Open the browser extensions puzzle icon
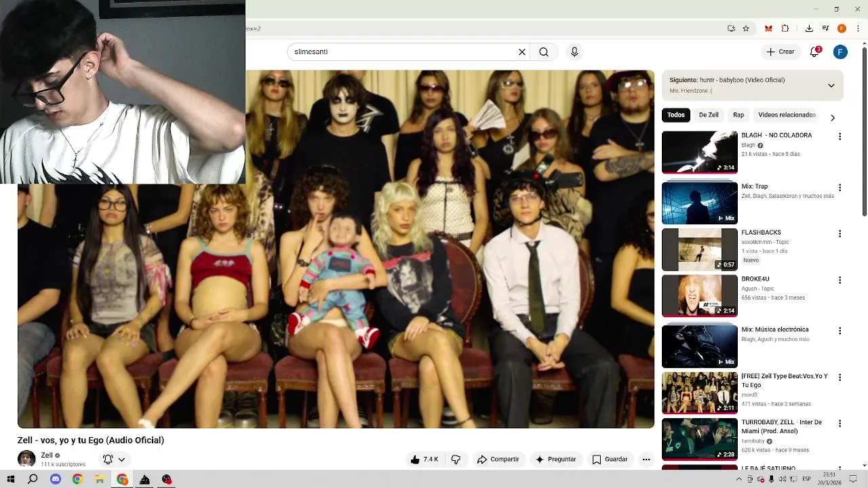The image size is (868, 488). (x=785, y=28)
